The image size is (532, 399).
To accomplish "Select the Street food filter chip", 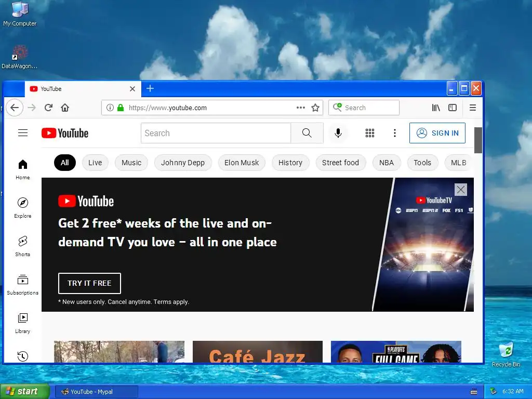I will click(x=341, y=163).
